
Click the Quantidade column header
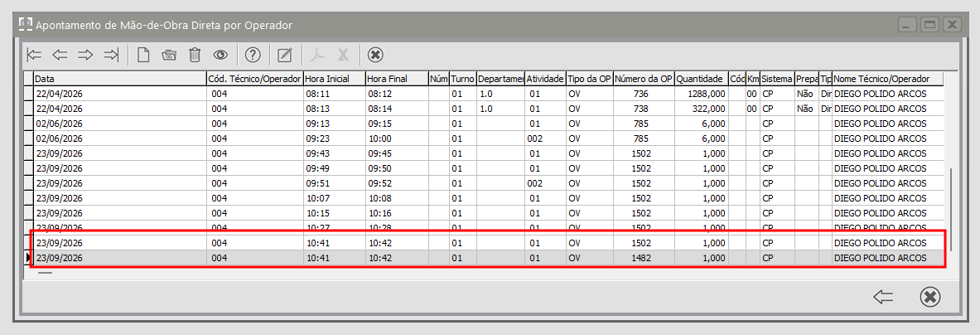(702, 79)
